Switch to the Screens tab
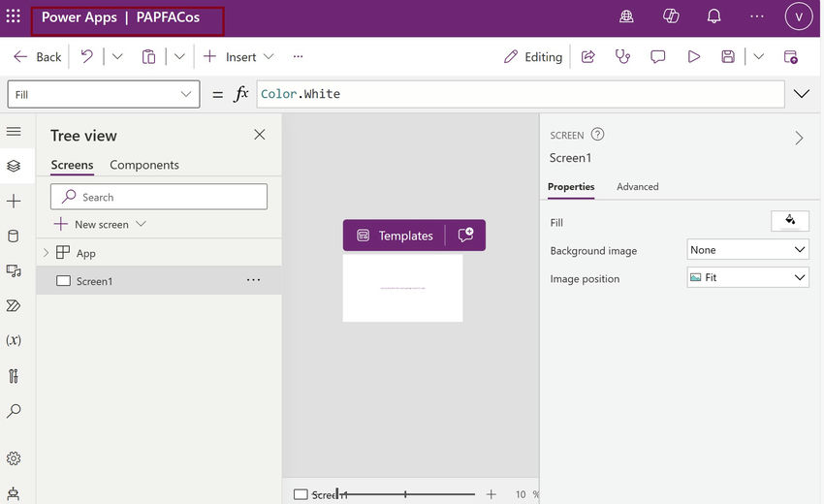The width and height of the screenshot is (824, 504). [72, 165]
